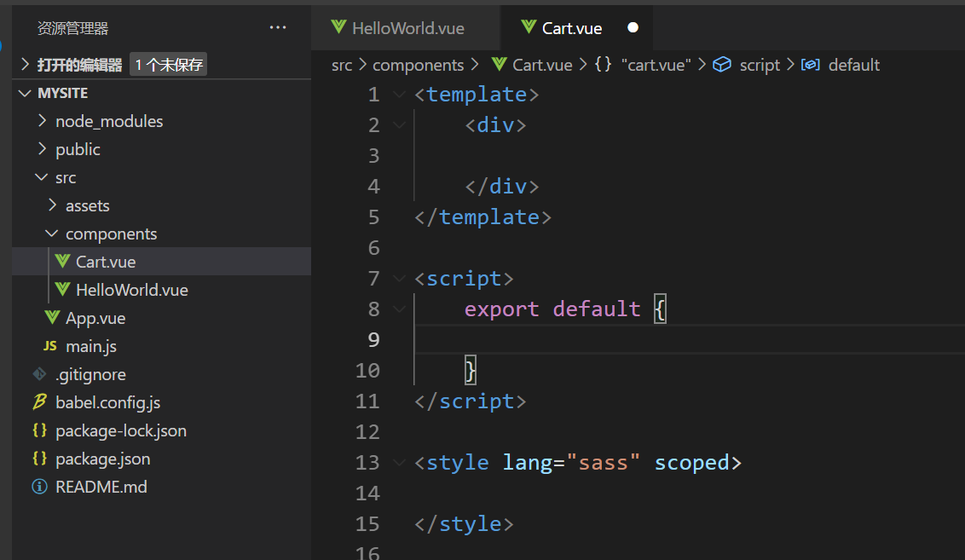
Task: Fold the style block at line 13
Action: 399,463
